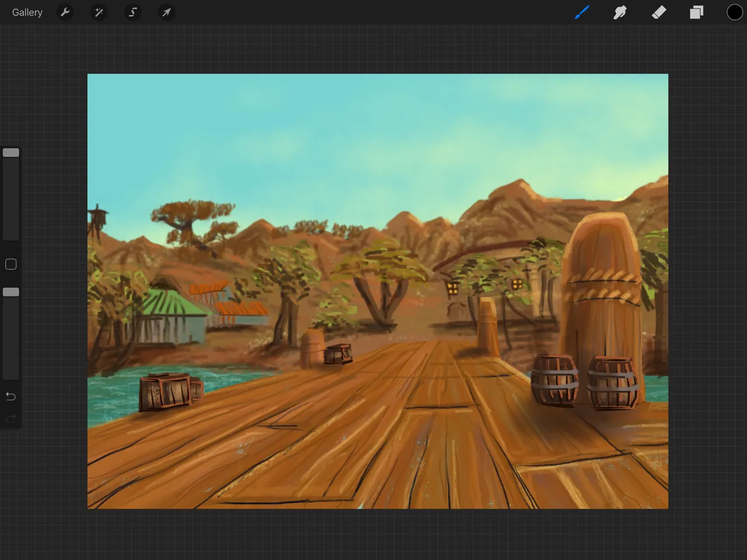Activate the Selection S-shaped tool
The height and width of the screenshot is (560, 747).
coord(133,12)
